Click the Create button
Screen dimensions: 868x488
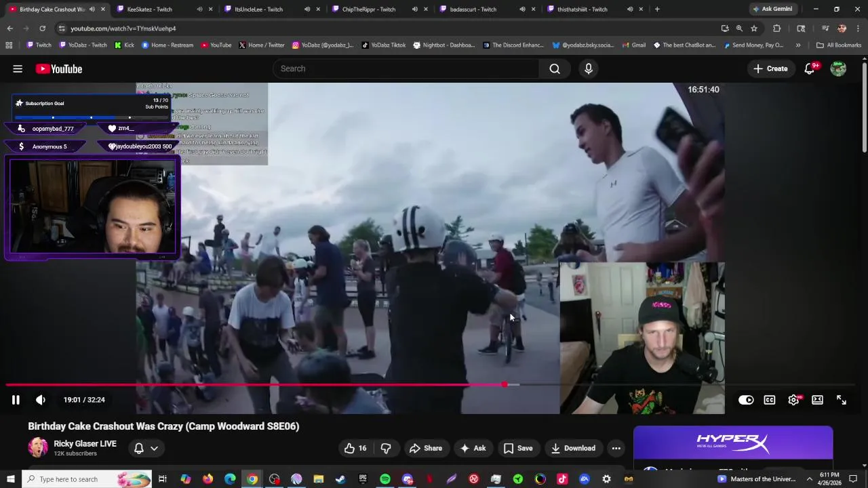point(770,68)
